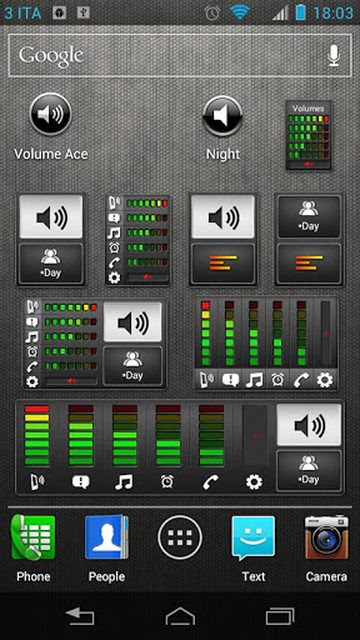
Task: Launch the Camera app
Action: (x=327, y=537)
